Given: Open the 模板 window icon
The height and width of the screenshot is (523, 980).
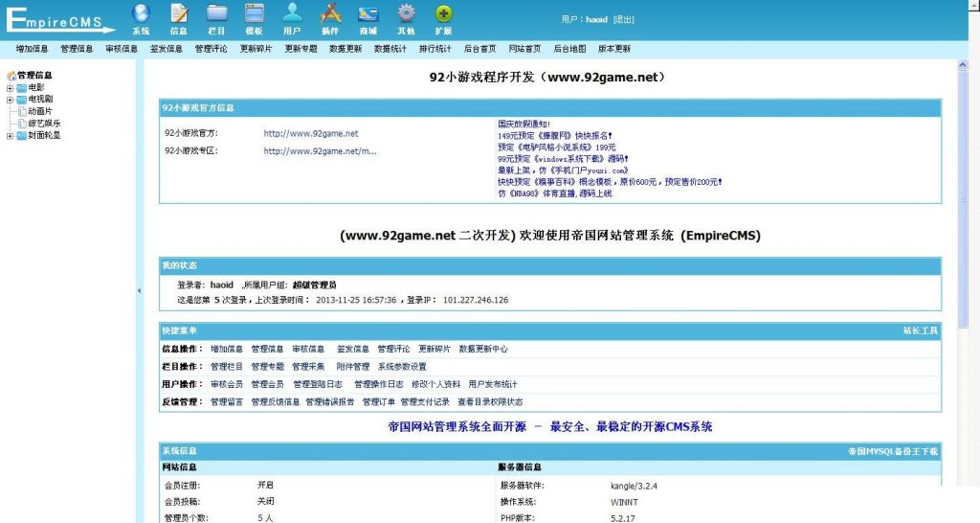Looking at the screenshot, I should click(x=255, y=13).
